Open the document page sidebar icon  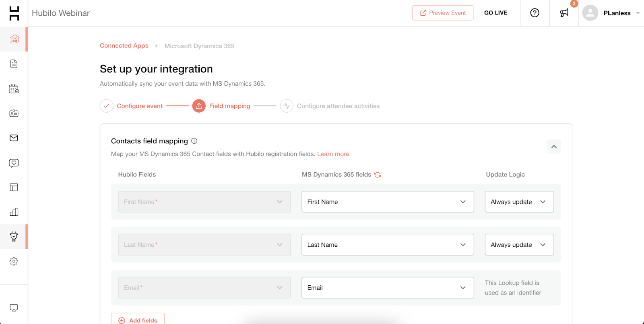[14, 64]
